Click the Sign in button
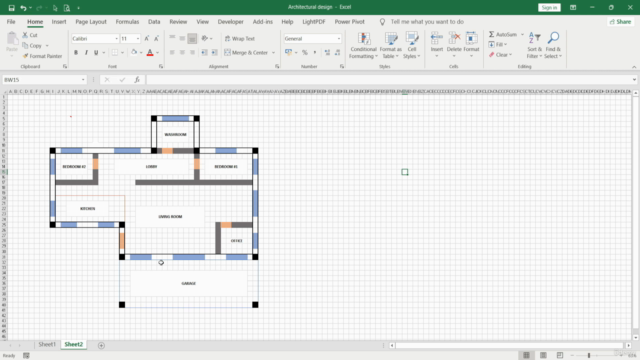Viewport: 640px width, 360px height. pos(549,7)
